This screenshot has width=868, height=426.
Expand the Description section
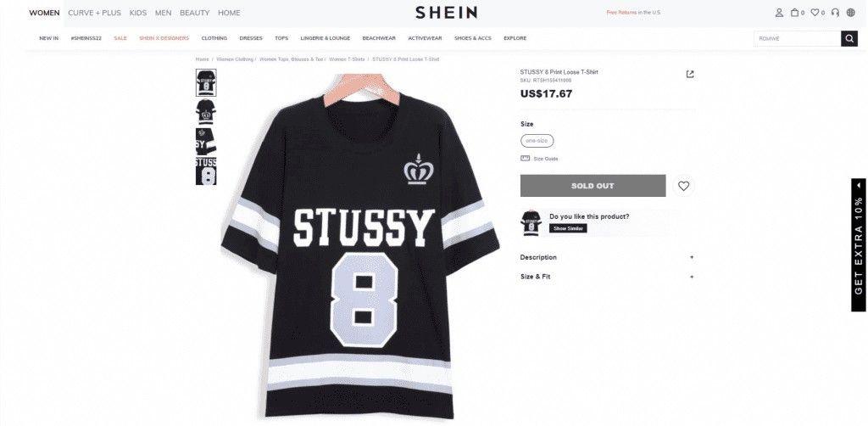coord(607,257)
